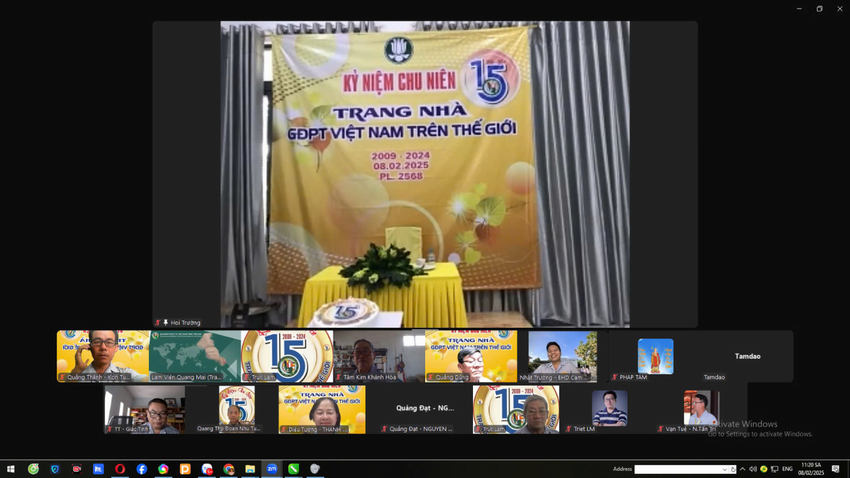The height and width of the screenshot is (478, 850).
Task: Open the blue shield app in taskbar
Action: tap(55, 469)
